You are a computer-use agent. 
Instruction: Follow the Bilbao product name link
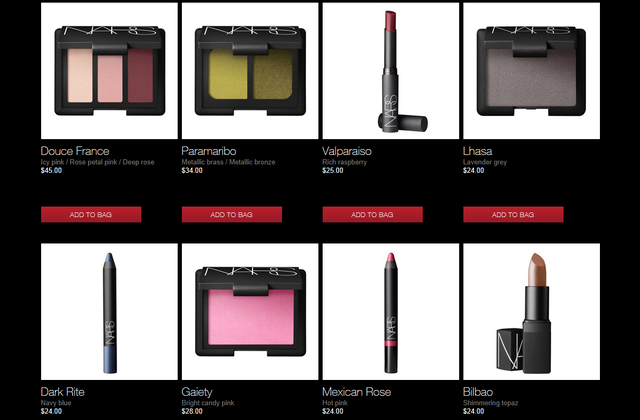tap(478, 392)
